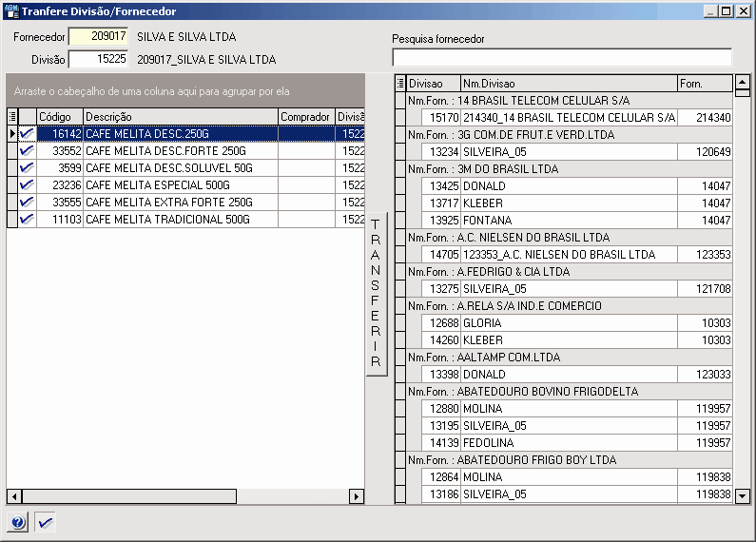Sort by Código column header
This screenshot has width=756, height=542.
60,116
